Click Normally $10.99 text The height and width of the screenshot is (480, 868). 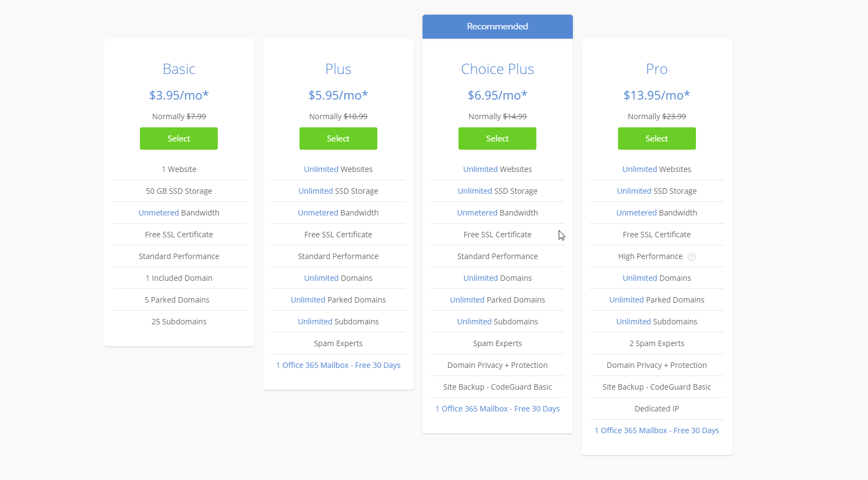pos(338,116)
